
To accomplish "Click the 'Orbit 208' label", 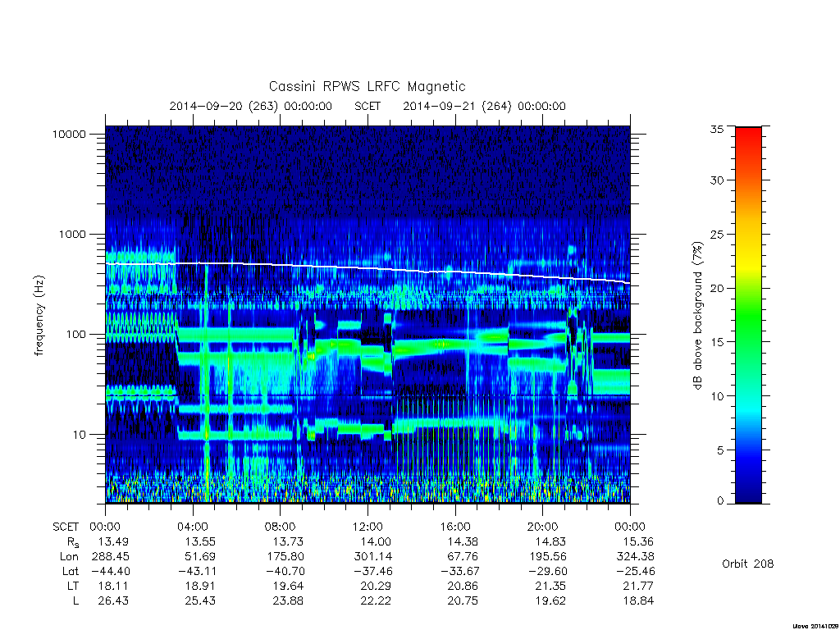I will click(x=747, y=564).
